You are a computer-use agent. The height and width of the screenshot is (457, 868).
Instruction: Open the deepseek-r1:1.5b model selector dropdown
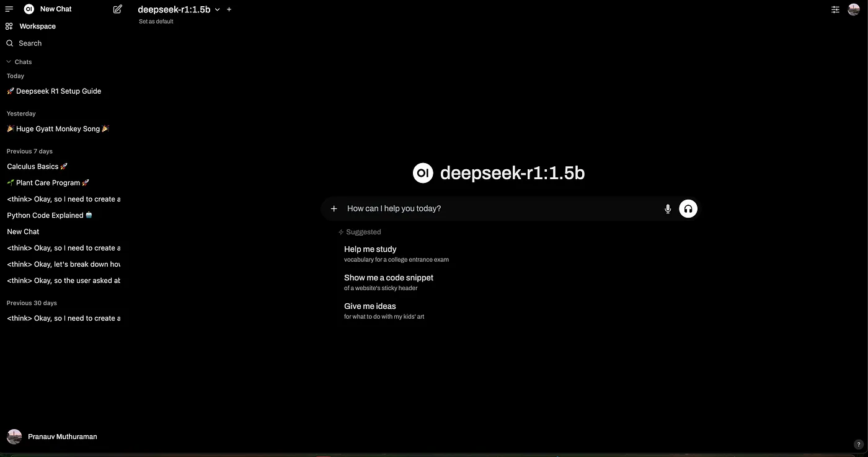[179, 9]
